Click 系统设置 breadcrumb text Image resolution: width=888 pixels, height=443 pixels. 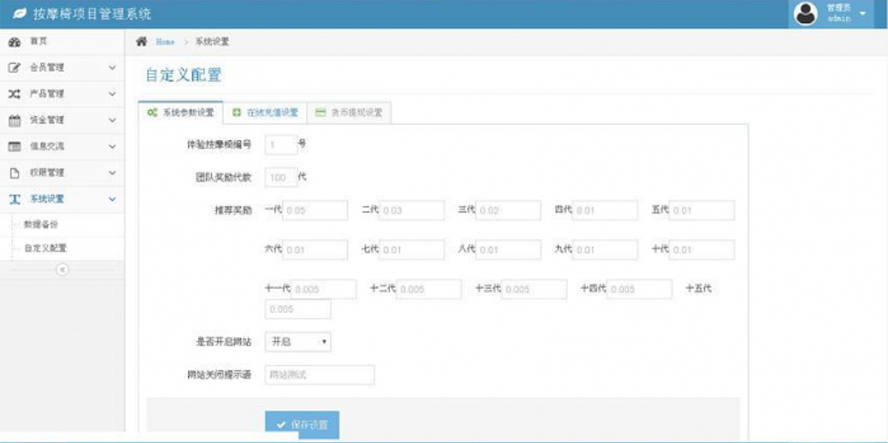click(212, 41)
